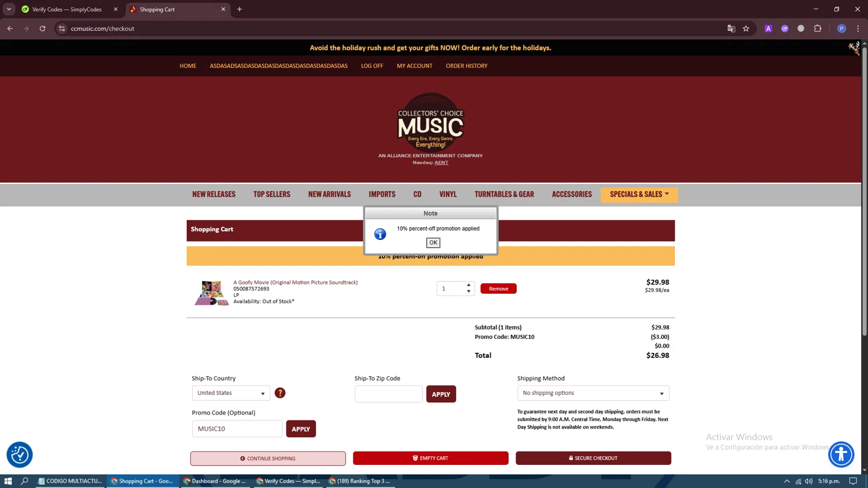Click the info icon in Note dialog
Image resolution: width=868 pixels, height=488 pixels.
pyautogui.click(x=380, y=234)
